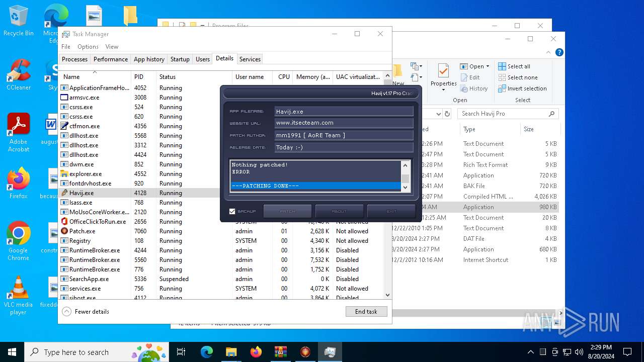Sort Task Manager by Name column
The image size is (644, 362).
click(95, 77)
